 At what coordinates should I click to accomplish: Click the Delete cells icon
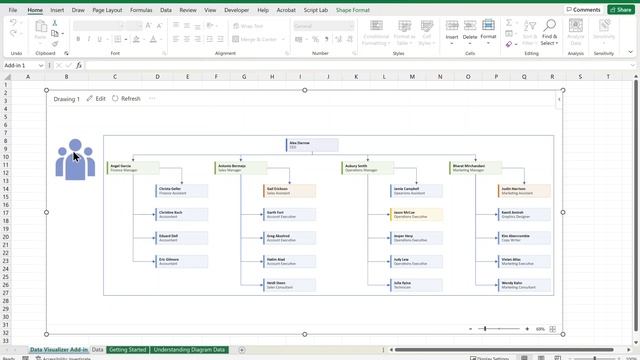click(470, 26)
